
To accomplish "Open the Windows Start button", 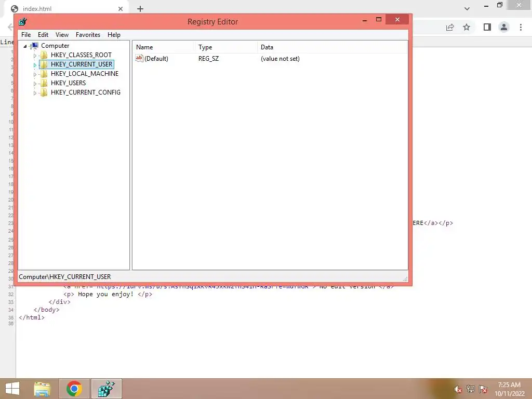I will pyautogui.click(x=12, y=389).
